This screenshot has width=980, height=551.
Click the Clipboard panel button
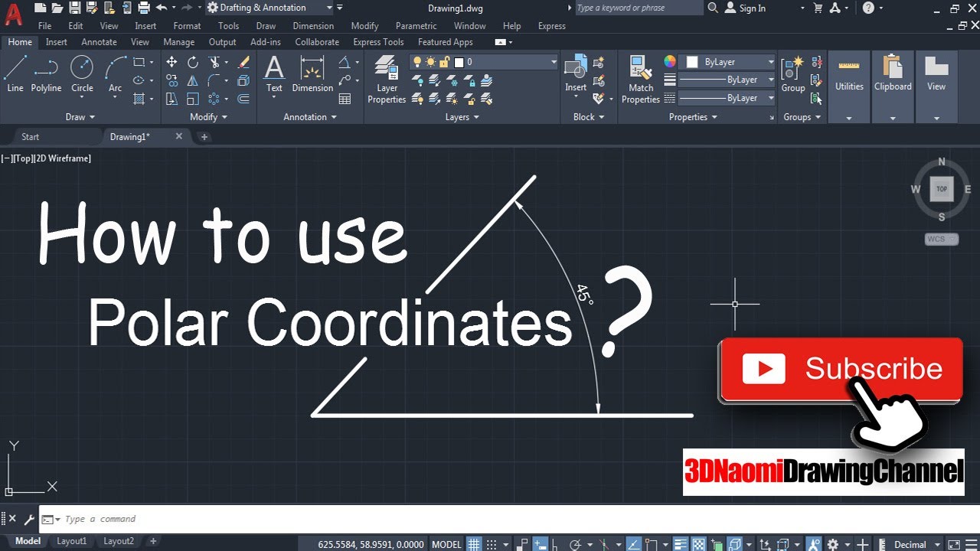click(x=893, y=86)
